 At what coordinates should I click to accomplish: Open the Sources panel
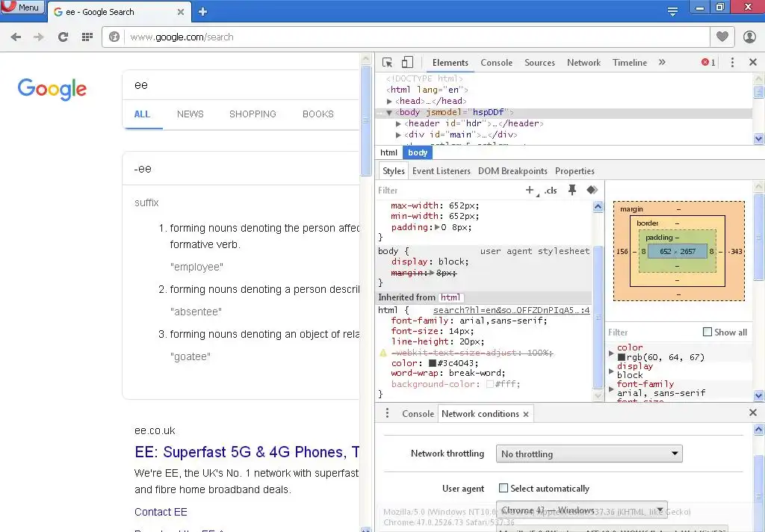[x=539, y=63]
